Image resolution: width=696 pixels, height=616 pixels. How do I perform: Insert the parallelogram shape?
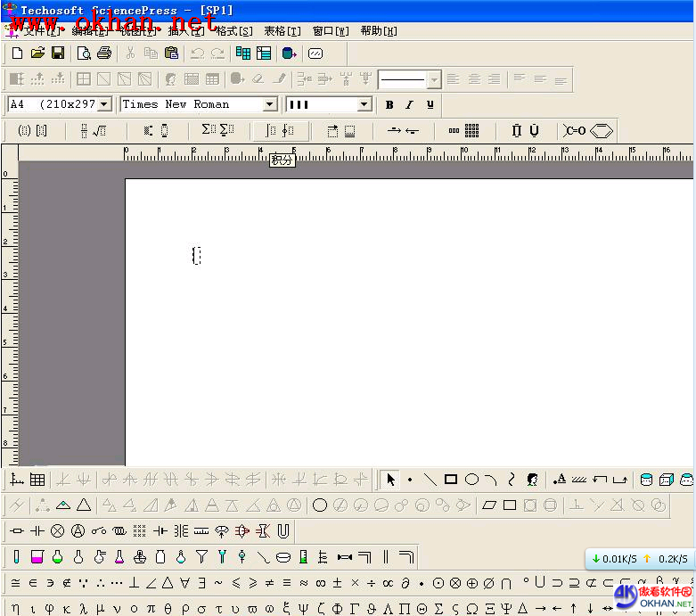click(x=489, y=505)
